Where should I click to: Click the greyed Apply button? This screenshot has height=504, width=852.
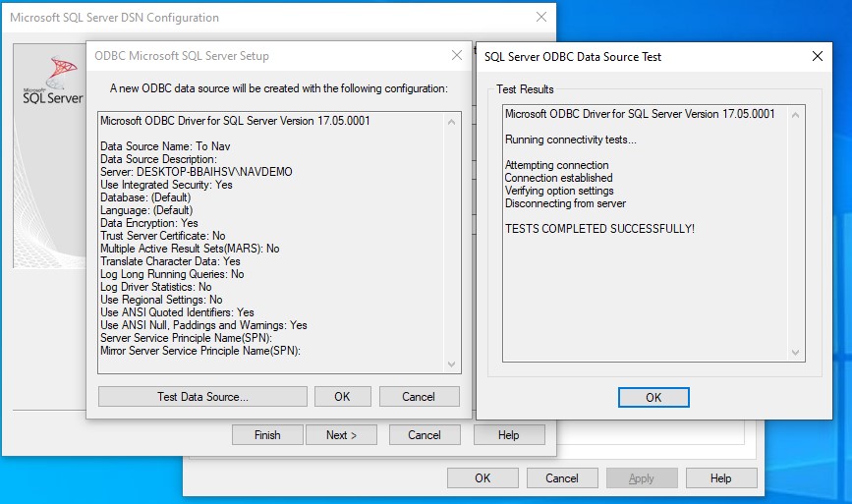point(642,477)
